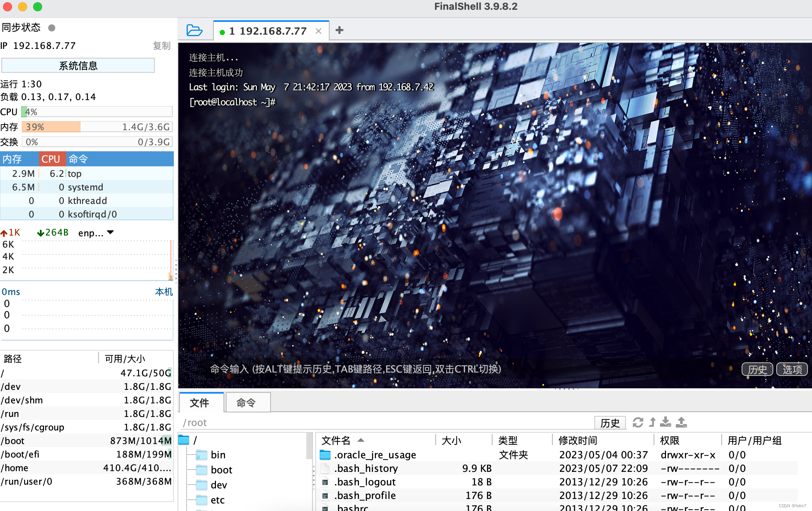The width and height of the screenshot is (812, 511).
Task: Sort files by 大小 column header
Action: click(464, 440)
